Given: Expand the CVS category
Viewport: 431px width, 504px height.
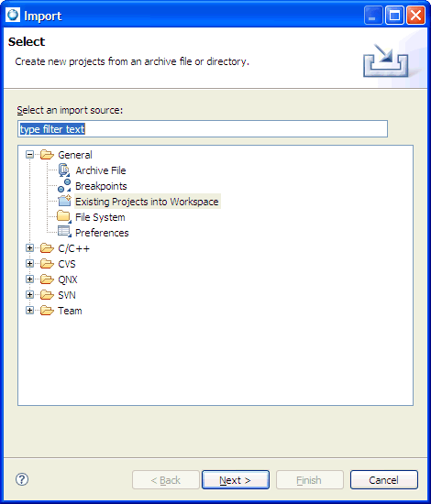Looking at the screenshot, I should click(29, 263).
